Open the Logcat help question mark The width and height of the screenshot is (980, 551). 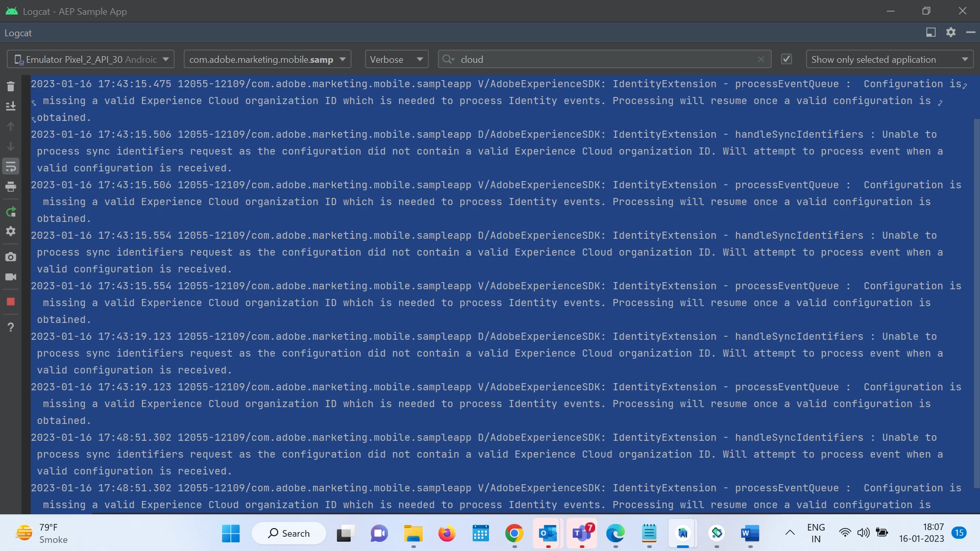11,327
